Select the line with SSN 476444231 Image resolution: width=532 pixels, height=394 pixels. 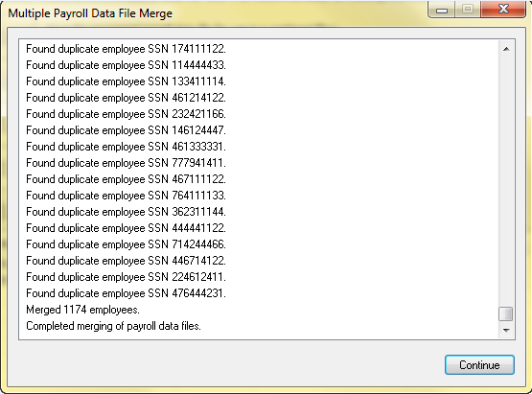point(126,293)
